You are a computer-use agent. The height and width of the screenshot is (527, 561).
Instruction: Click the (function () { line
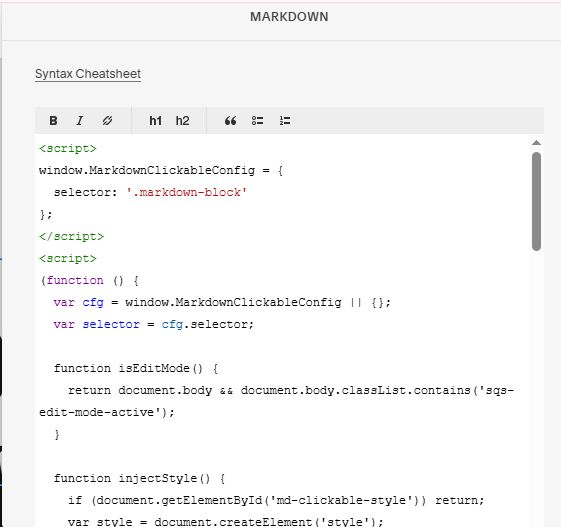pos(89,280)
